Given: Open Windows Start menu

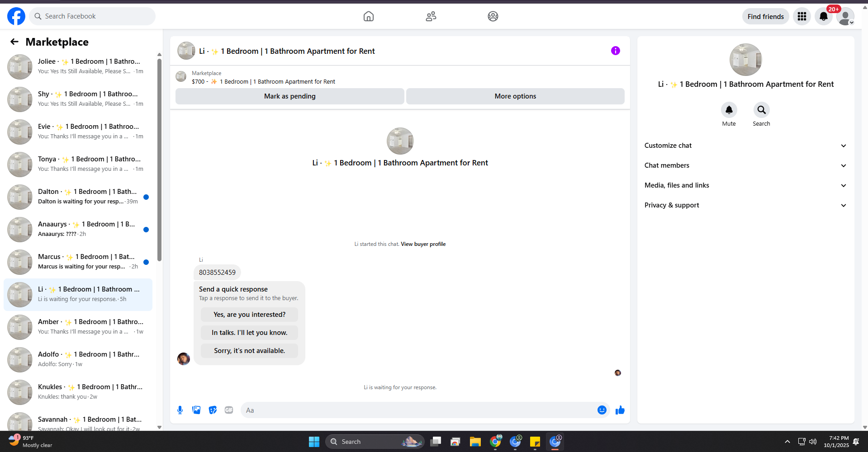Looking at the screenshot, I should point(314,442).
